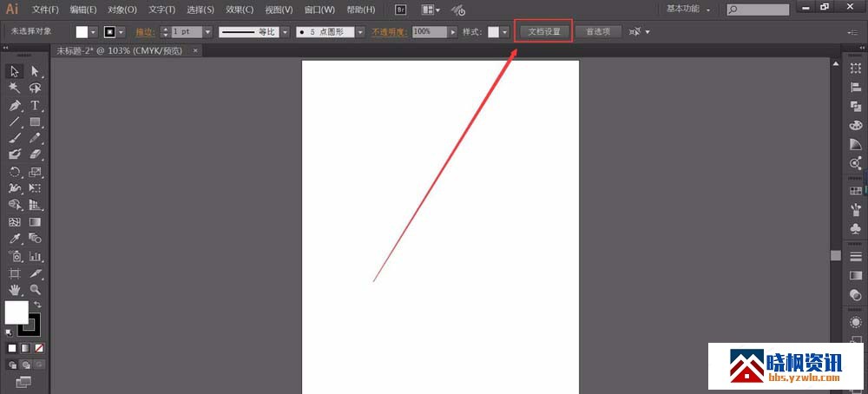Set the paint mode to None

click(x=37, y=348)
